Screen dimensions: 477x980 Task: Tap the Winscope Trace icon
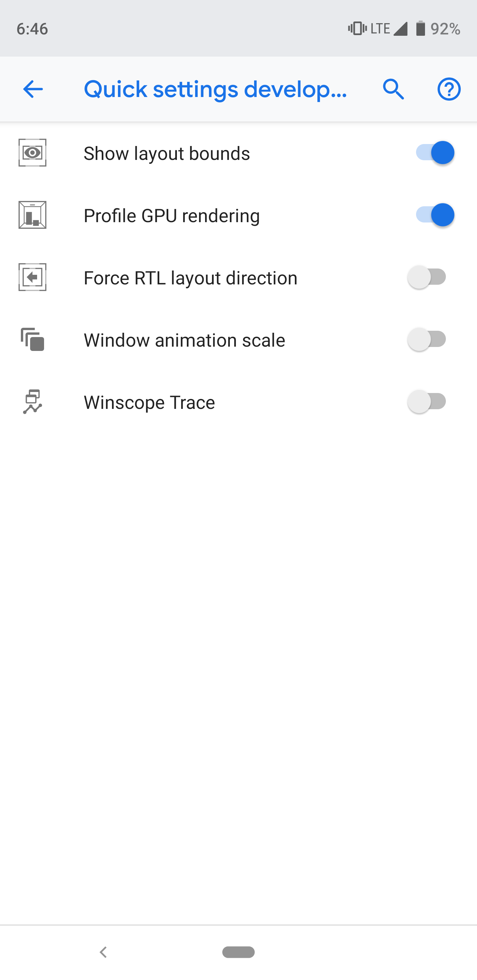(x=32, y=402)
